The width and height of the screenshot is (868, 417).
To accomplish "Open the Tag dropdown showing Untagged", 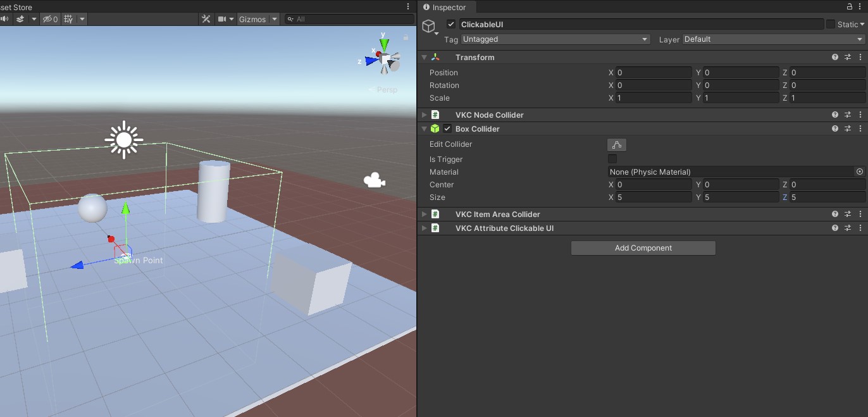I will pos(555,39).
